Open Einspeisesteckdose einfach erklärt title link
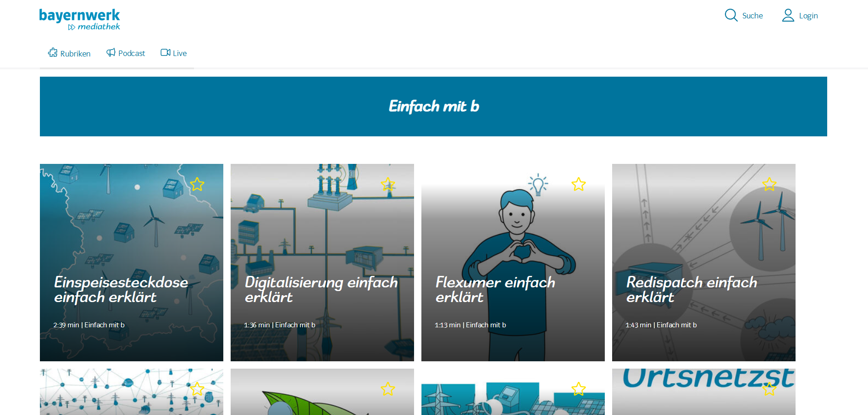Viewport: 868px width, 415px height. [x=121, y=290]
